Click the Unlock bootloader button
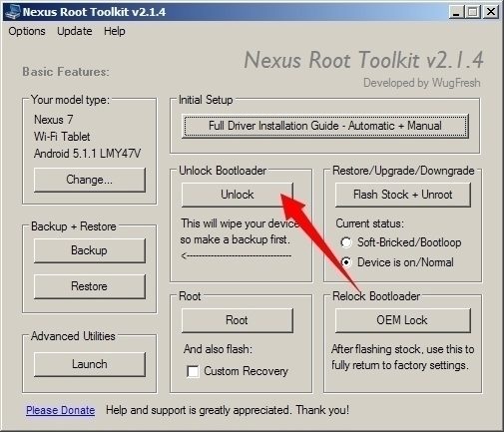 pyautogui.click(x=238, y=195)
